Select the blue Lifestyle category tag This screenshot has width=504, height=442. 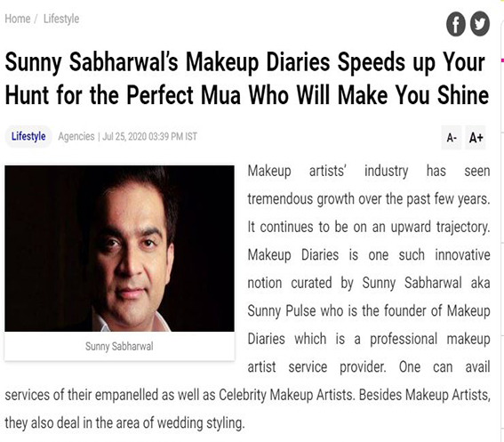point(28,136)
